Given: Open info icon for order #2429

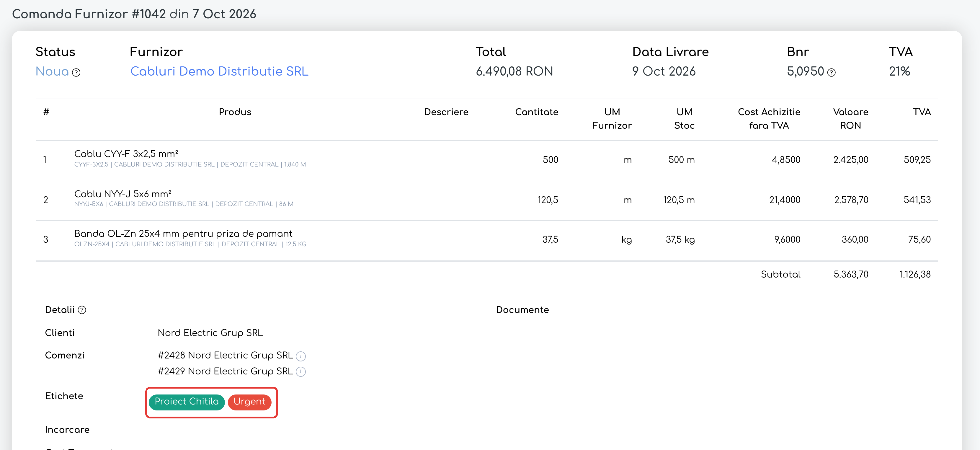Looking at the screenshot, I should [300, 371].
